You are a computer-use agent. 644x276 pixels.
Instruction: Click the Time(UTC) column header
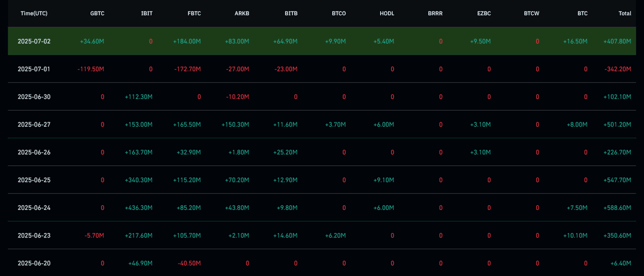point(34,13)
